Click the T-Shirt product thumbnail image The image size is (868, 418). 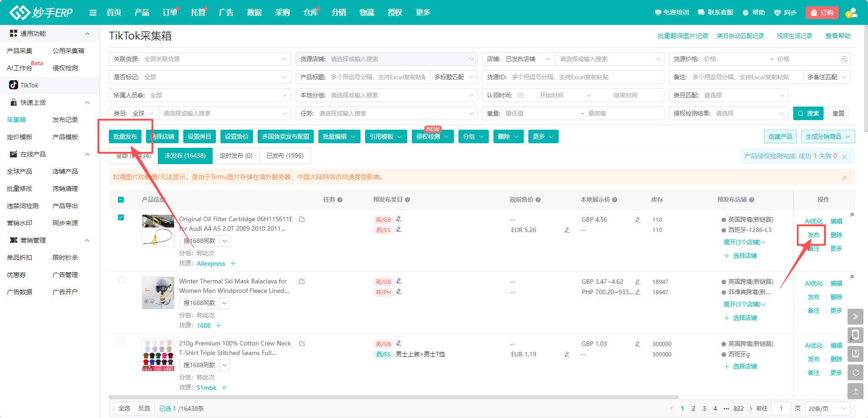click(158, 355)
